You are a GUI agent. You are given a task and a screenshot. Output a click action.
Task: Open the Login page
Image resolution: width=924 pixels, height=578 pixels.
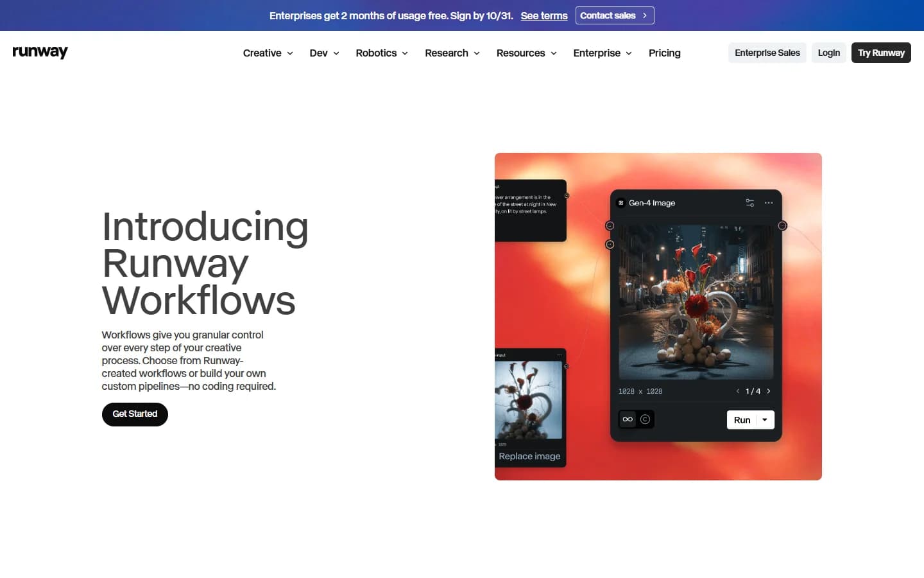(828, 53)
